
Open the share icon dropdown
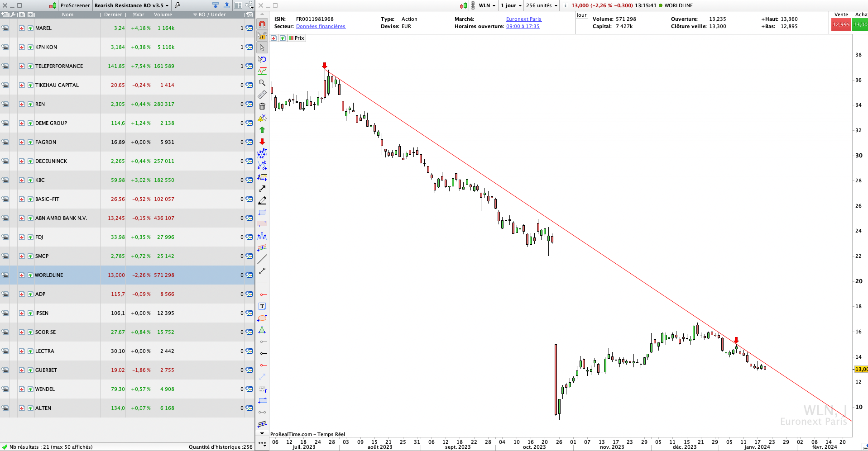[x=249, y=5]
